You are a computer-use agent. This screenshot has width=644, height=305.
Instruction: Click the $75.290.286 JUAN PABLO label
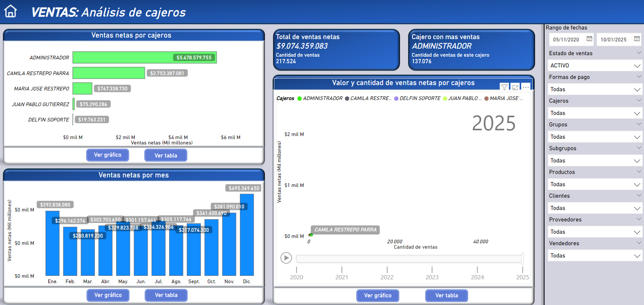coord(93,104)
